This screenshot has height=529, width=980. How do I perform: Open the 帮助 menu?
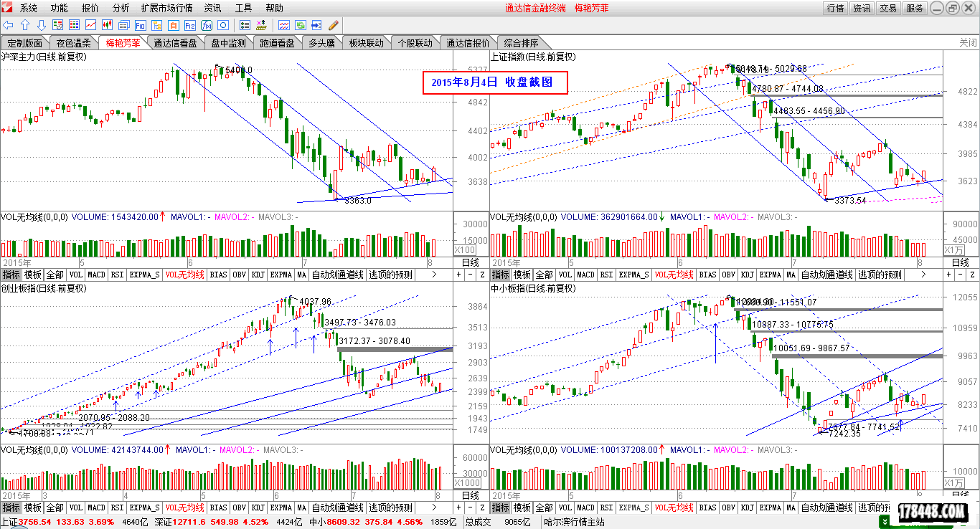[x=274, y=8]
